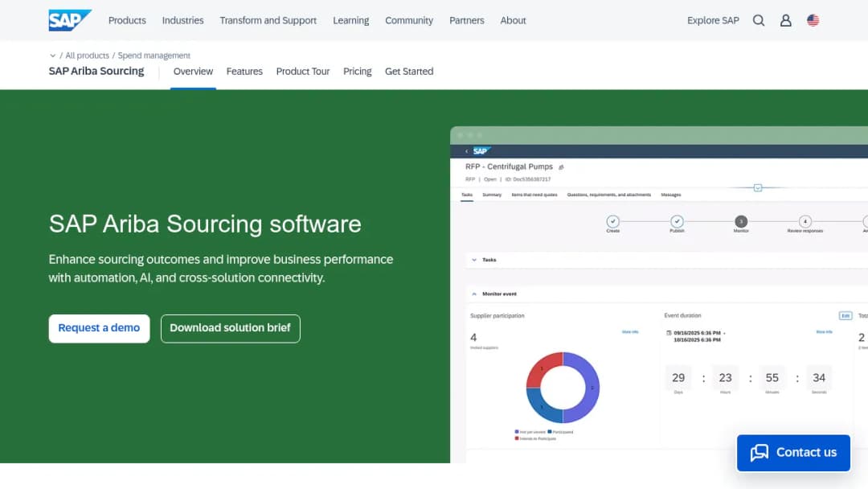Click Show info under Event duration
The width and height of the screenshot is (868, 489).
[x=824, y=331]
